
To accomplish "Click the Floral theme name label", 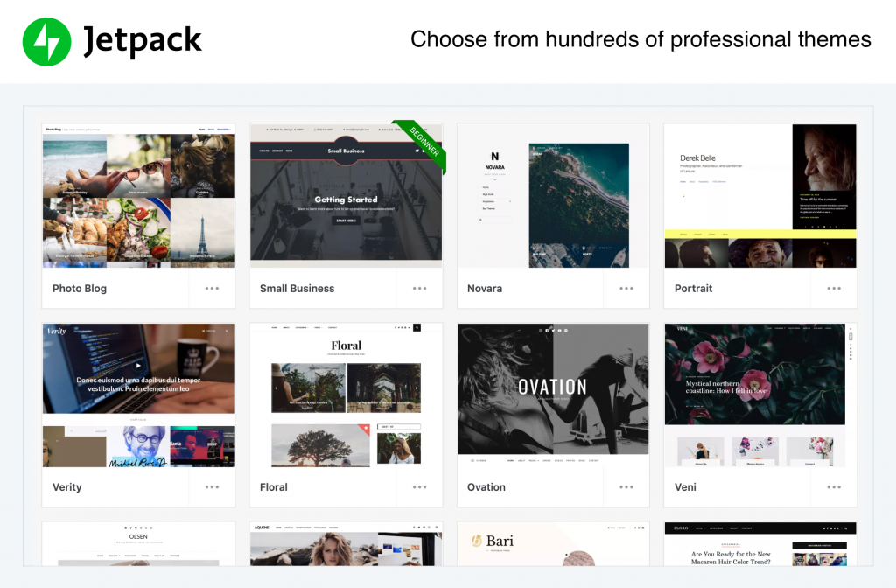I will (x=274, y=487).
